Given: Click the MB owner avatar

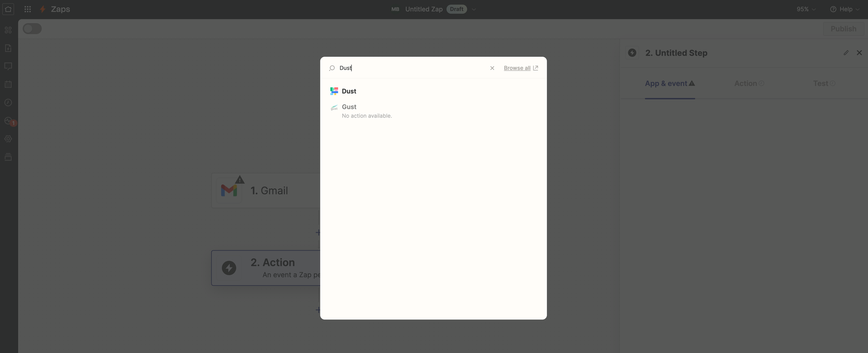Looking at the screenshot, I should tap(395, 9).
